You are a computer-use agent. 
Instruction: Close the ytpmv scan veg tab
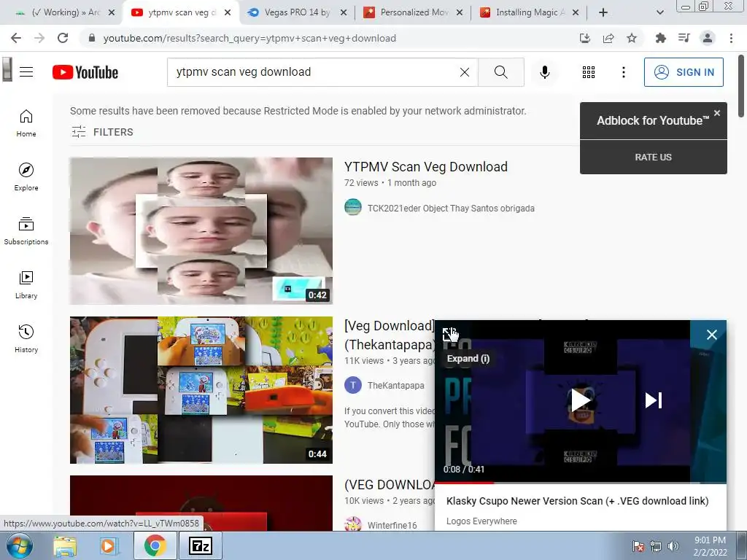pyautogui.click(x=228, y=12)
